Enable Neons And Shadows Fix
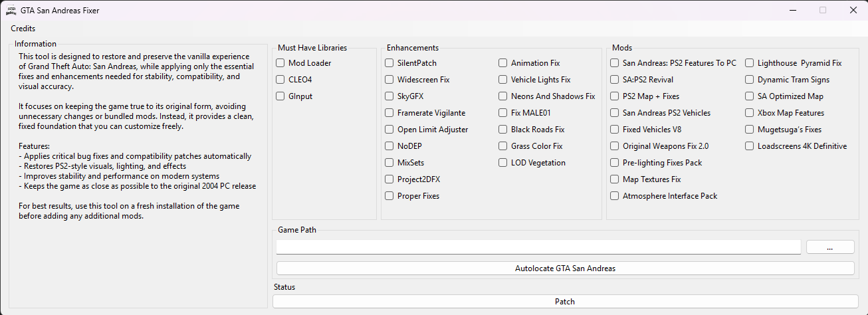Screen dimensions: 868x315 [503, 96]
